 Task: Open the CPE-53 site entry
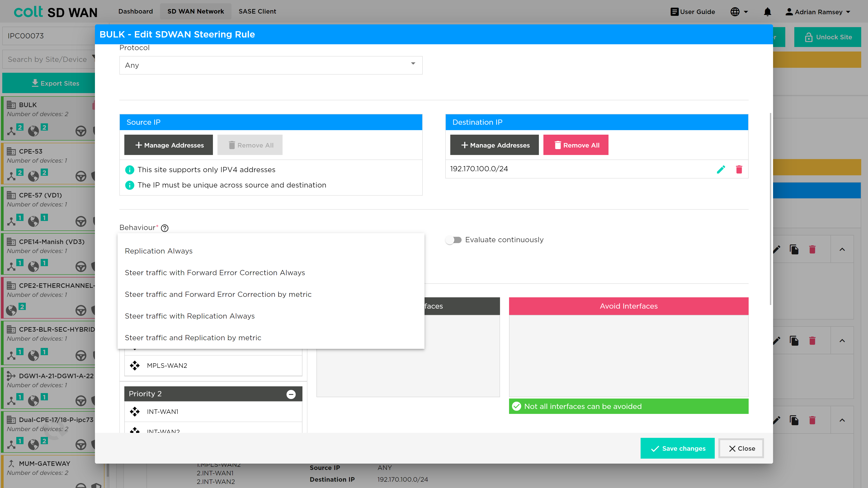(48, 164)
